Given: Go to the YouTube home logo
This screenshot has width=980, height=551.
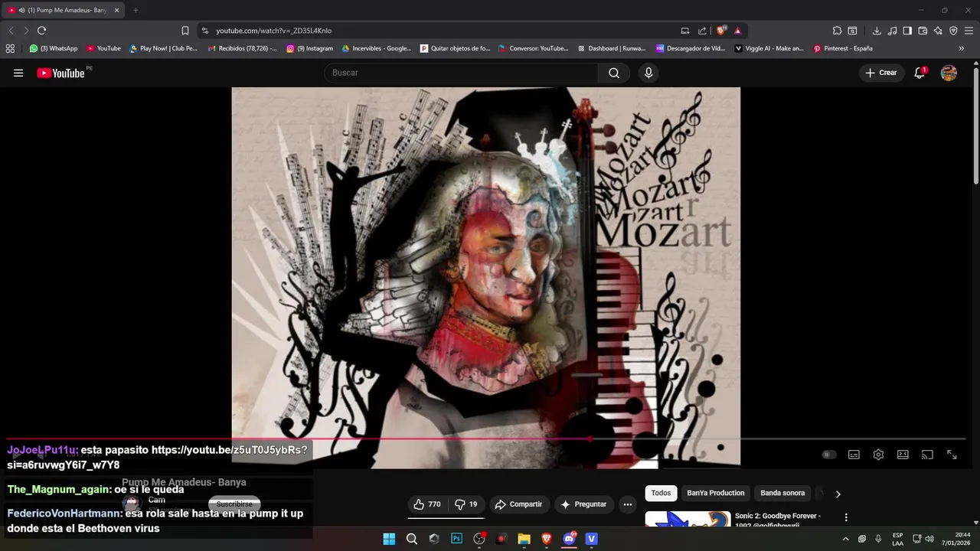Looking at the screenshot, I should click(x=60, y=73).
